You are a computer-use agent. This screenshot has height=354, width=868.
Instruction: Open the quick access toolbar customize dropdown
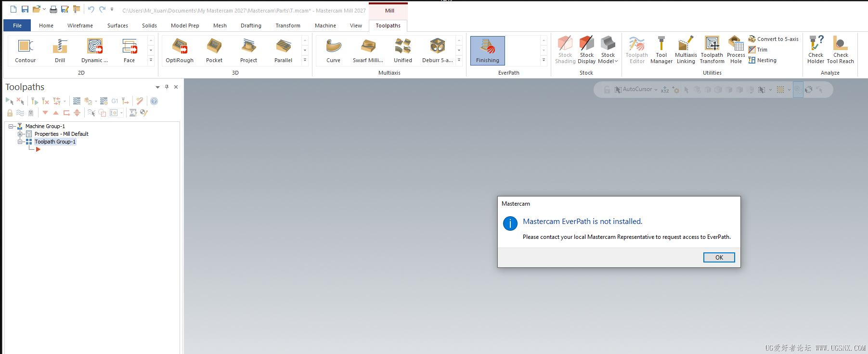click(x=112, y=9)
